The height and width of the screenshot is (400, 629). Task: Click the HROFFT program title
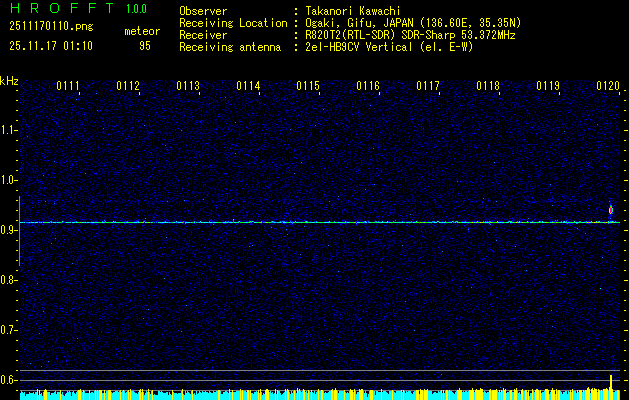62,8
